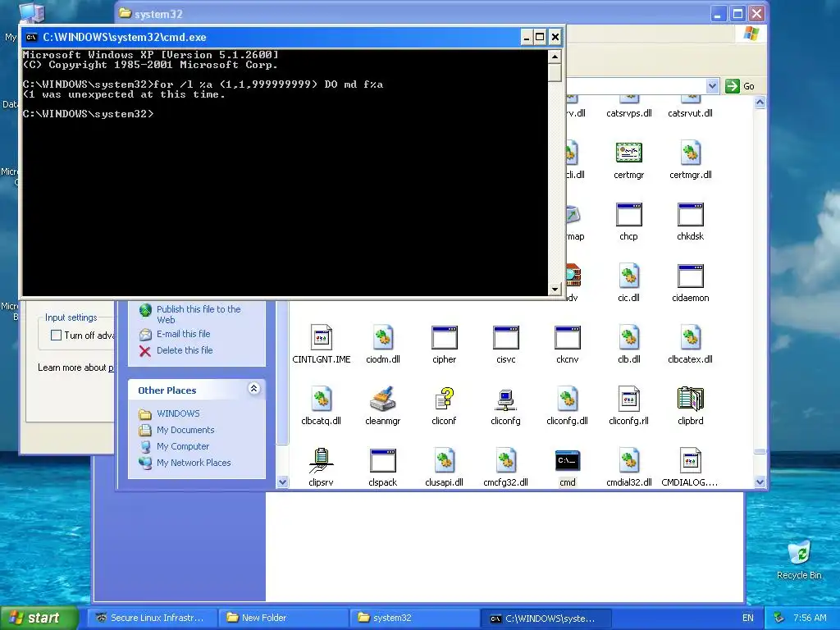Open My Network Places link
Screen dimensions: 840x630
coord(194,463)
